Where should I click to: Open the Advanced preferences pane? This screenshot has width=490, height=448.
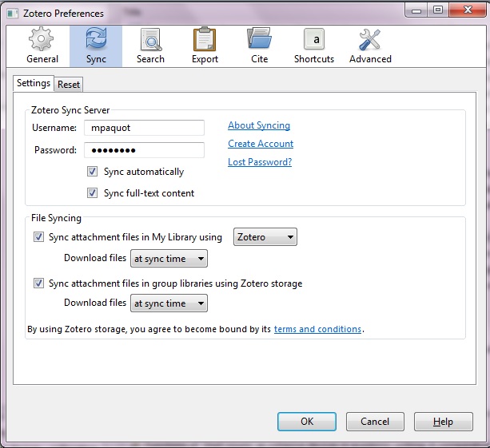click(370, 46)
